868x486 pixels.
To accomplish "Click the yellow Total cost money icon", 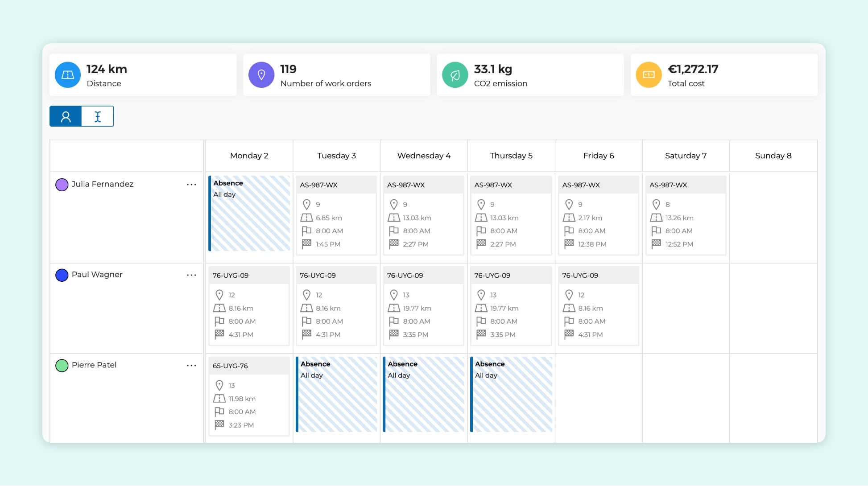I will (649, 75).
